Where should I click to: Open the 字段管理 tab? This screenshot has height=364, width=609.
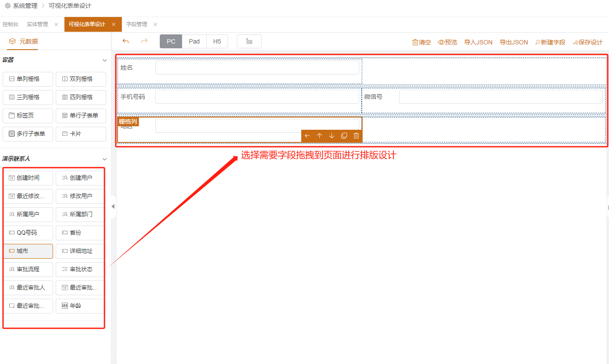[137, 24]
